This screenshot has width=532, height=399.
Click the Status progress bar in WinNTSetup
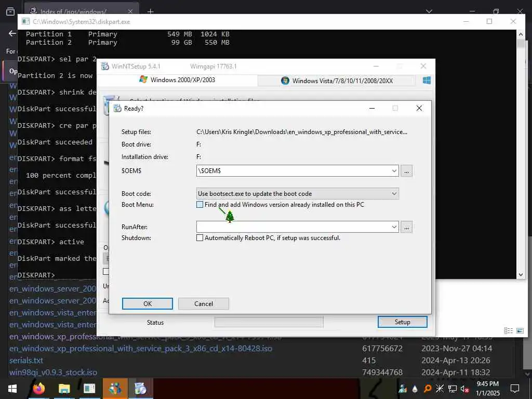[269, 322]
